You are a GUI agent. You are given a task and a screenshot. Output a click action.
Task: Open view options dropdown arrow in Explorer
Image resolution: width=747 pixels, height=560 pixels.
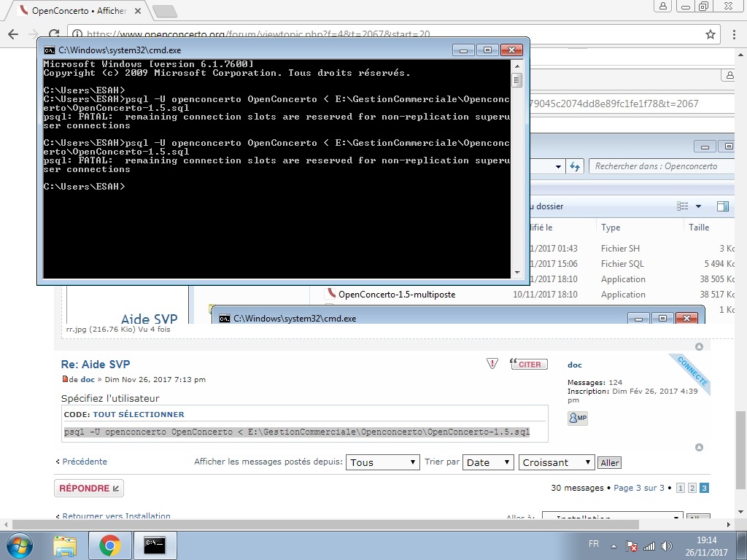tap(698, 206)
